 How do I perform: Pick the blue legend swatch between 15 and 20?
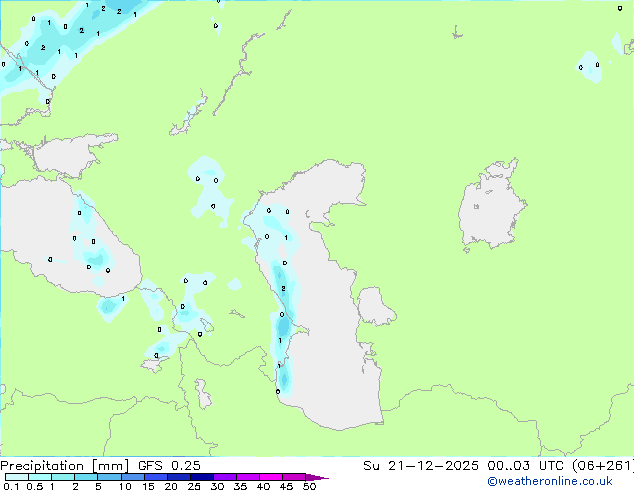(x=156, y=477)
